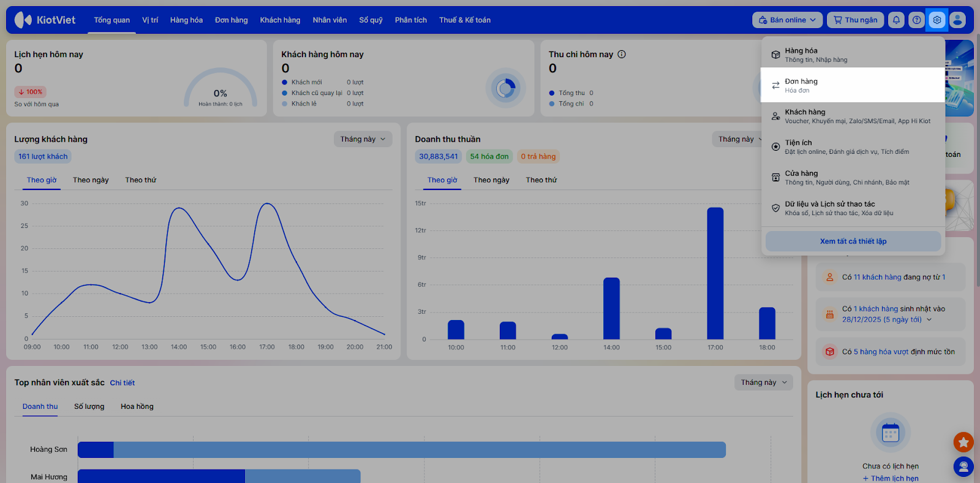Open Sổ quỹ in the top navigation
This screenshot has width=980, height=483.
pyautogui.click(x=371, y=20)
